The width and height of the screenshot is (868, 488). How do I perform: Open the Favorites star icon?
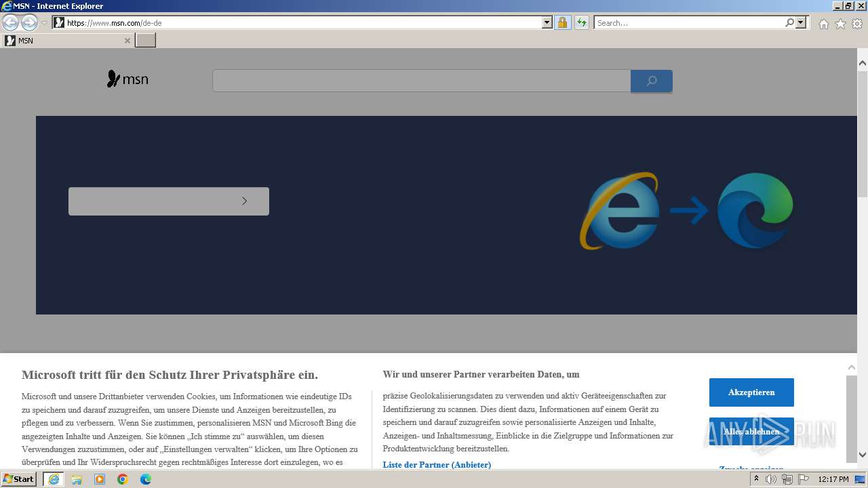[840, 24]
